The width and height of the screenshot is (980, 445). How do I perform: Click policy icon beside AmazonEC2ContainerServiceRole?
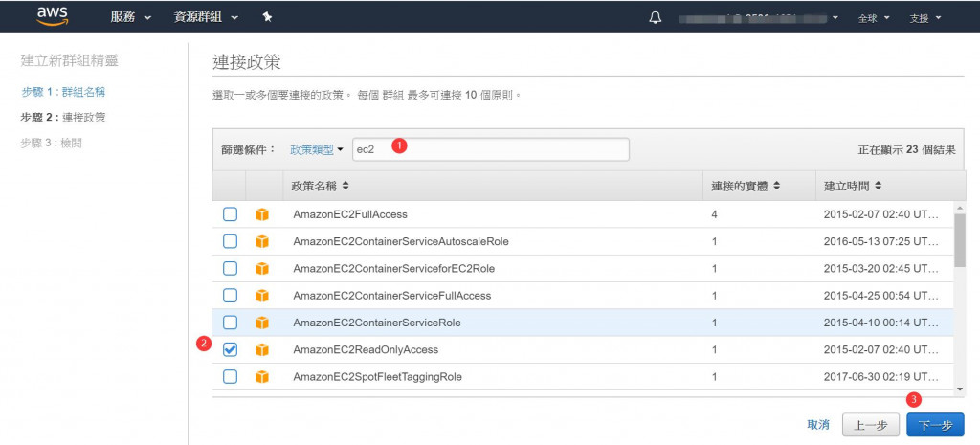click(262, 323)
